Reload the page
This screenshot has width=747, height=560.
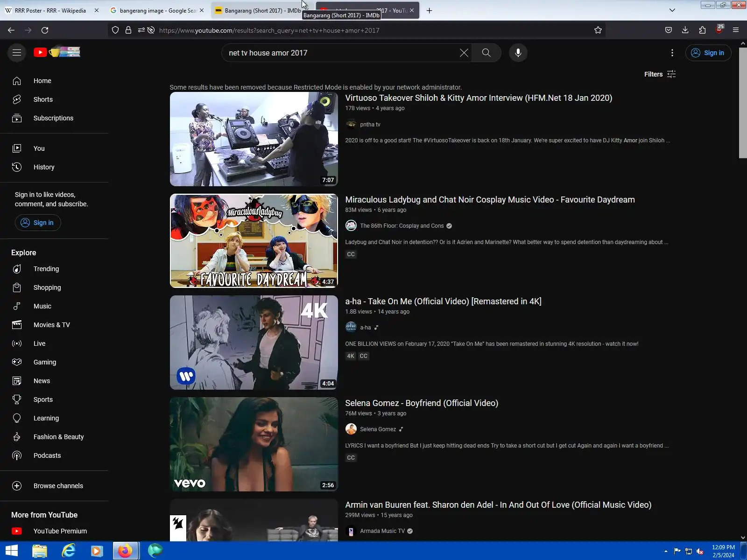[45, 30]
